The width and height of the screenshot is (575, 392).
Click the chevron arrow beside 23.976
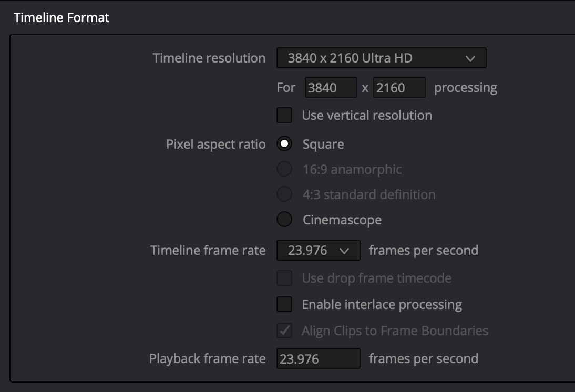tap(345, 251)
